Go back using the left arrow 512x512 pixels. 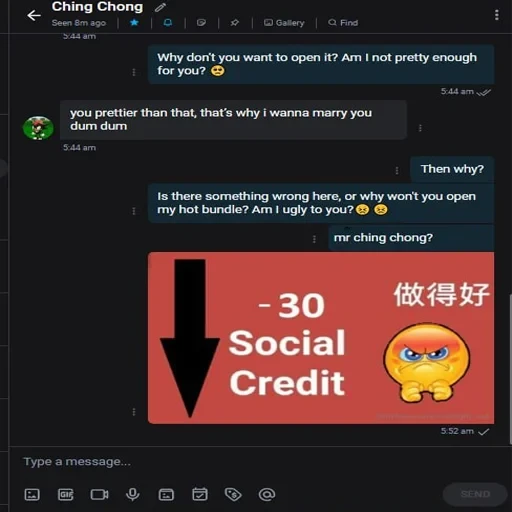point(34,15)
